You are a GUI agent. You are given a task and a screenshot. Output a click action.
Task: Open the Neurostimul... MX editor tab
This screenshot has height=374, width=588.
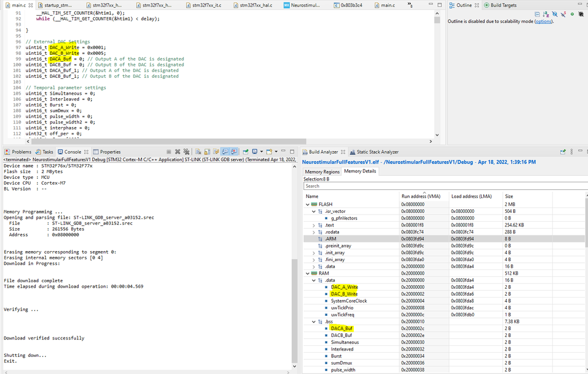pyautogui.click(x=302, y=5)
